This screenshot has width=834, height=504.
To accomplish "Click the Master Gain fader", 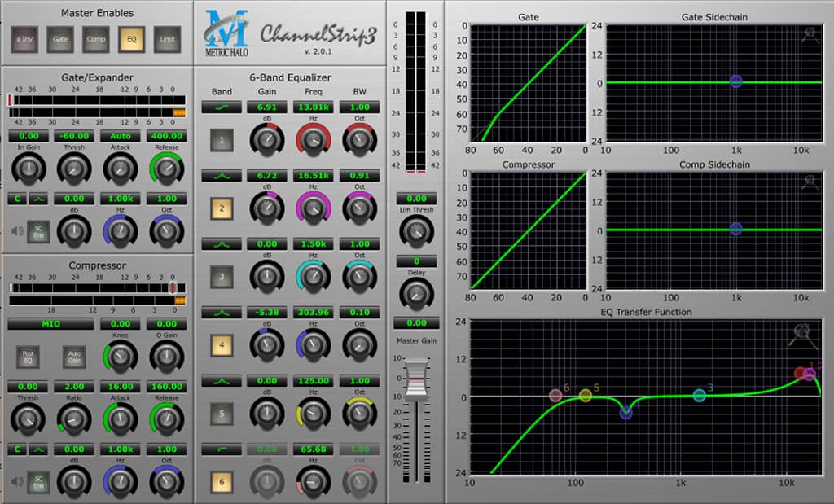I will point(416,379).
